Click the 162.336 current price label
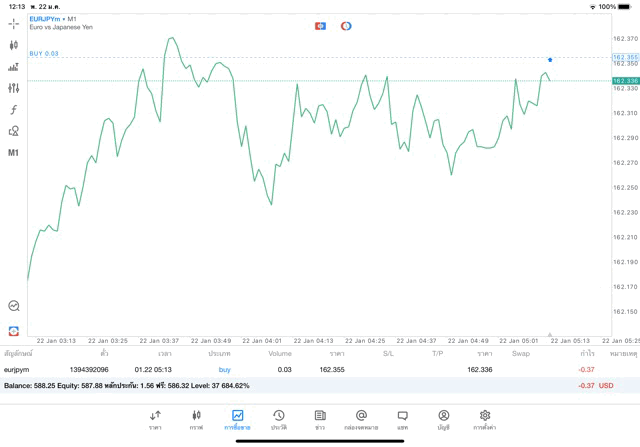The width and height of the screenshot is (640, 447). pyautogui.click(x=625, y=80)
